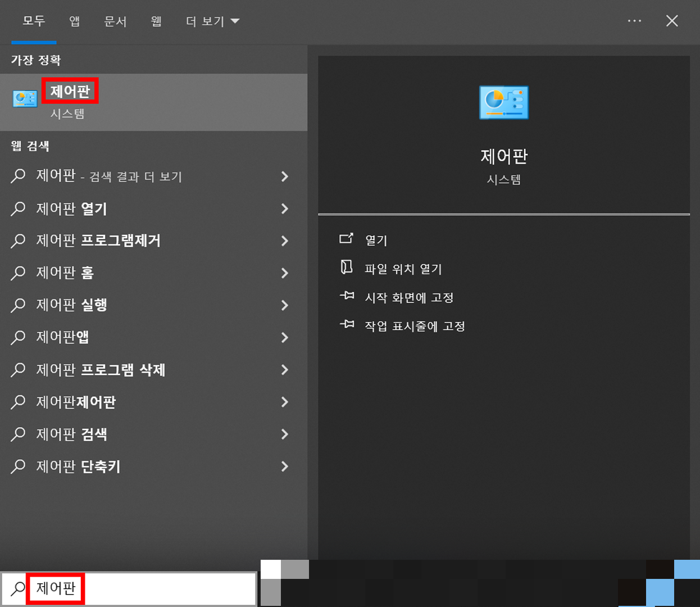Screen dimensions: 700x607
Task: Click the 제어판 title in preview pane
Action: (x=504, y=156)
